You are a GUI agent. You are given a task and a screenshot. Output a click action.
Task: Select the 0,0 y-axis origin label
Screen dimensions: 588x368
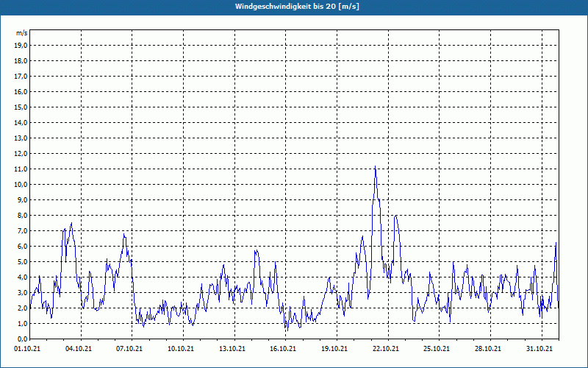point(21,339)
